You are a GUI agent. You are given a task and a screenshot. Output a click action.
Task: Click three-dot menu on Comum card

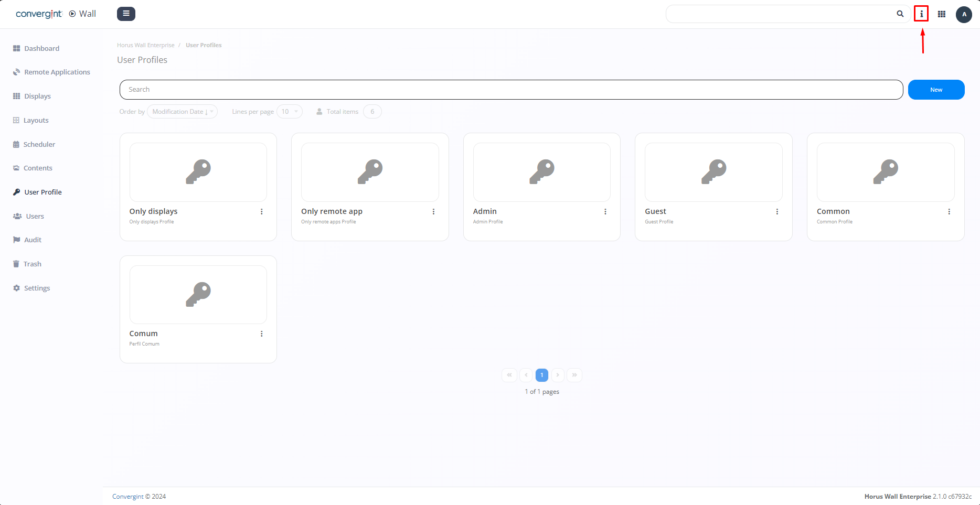coord(262,334)
